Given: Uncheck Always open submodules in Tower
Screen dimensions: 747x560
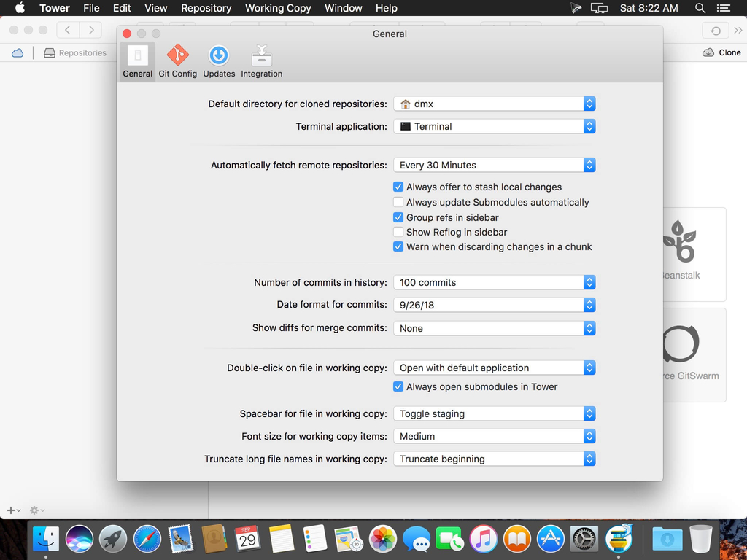Looking at the screenshot, I should pos(398,386).
